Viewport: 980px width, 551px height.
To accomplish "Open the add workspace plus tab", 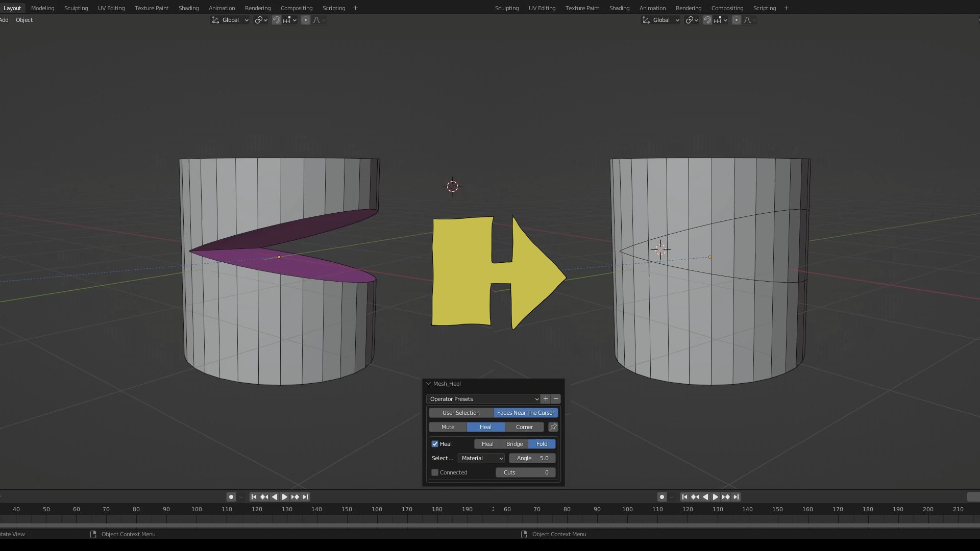I will pyautogui.click(x=355, y=8).
